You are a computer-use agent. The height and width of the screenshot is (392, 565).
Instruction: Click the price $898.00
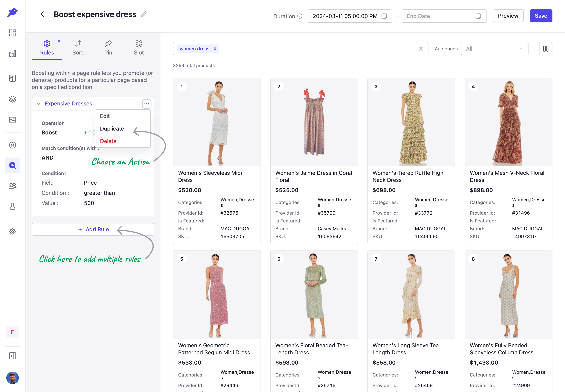click(481, 190)
